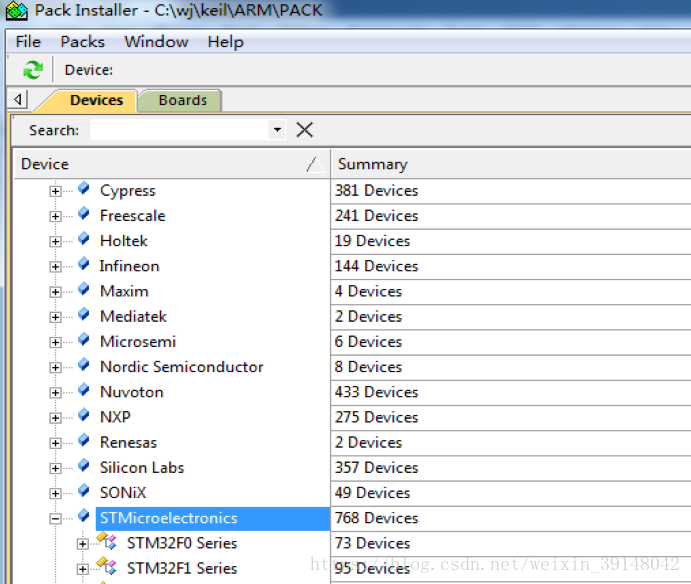The image size is (691, 584).
Task: Click the '381 Devices' summary cell
Action: click(511, 190)
